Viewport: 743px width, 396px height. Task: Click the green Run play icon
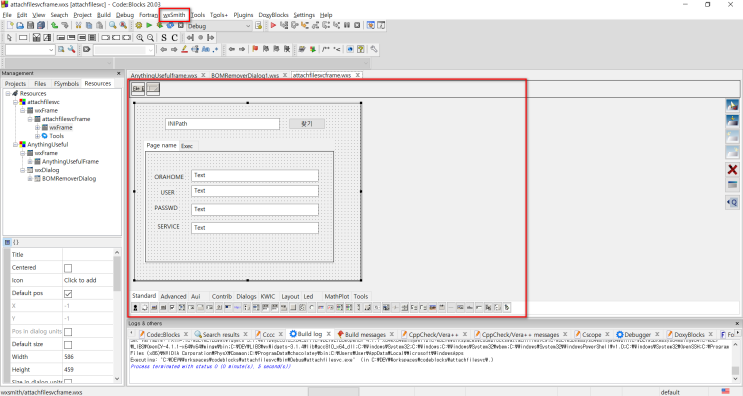149,26
